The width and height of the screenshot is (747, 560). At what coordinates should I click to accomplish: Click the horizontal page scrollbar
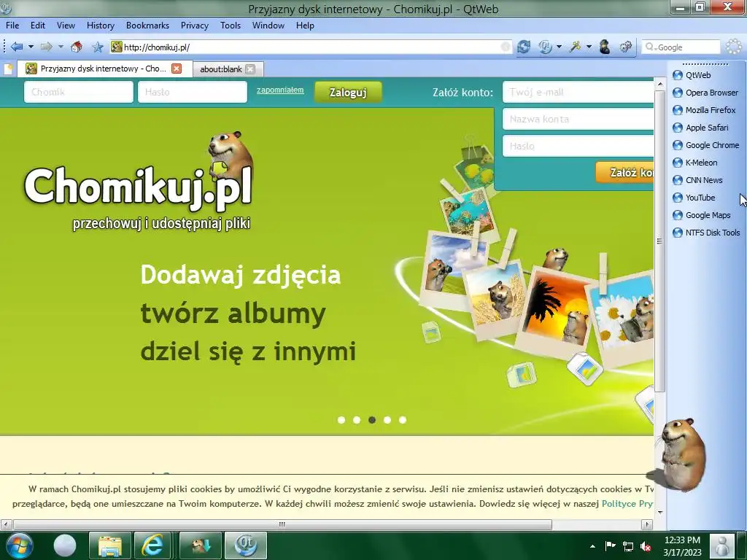282,524
